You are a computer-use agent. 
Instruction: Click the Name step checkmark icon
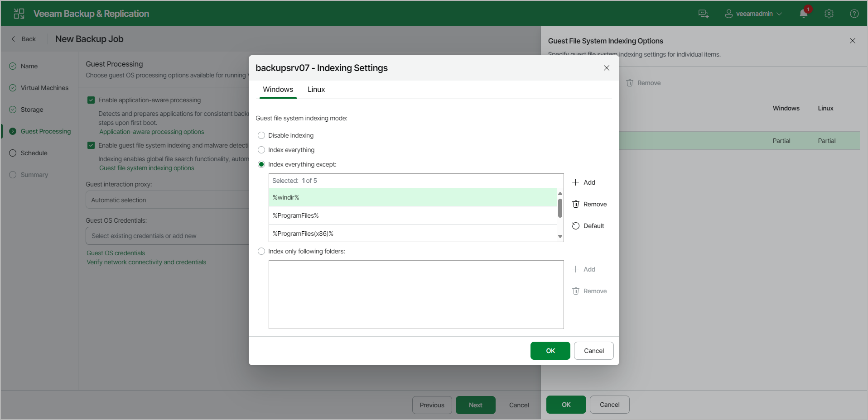tap(13, 66)
